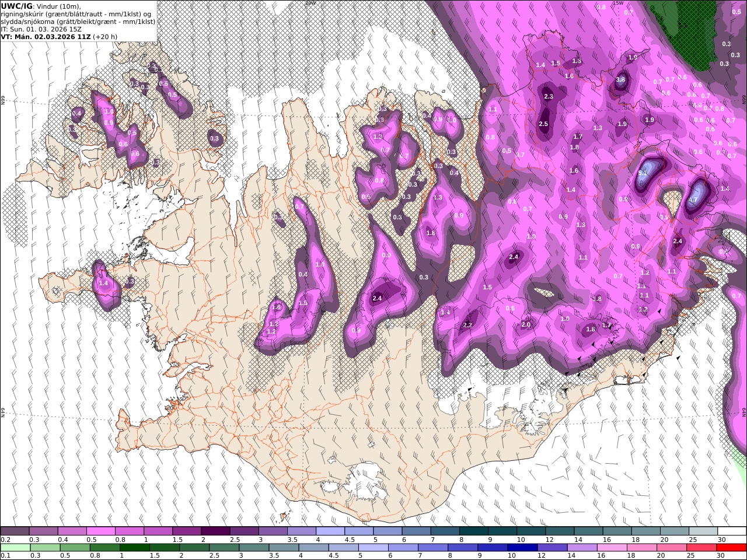Click the '15W' longitude label
747x560 pixels.
click(x=619, y=2)
